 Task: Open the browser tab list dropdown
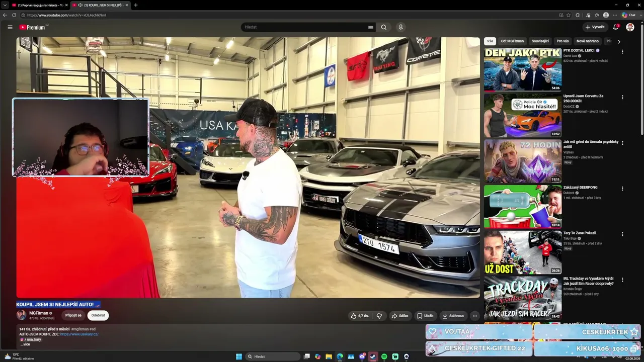click(5, 5)
